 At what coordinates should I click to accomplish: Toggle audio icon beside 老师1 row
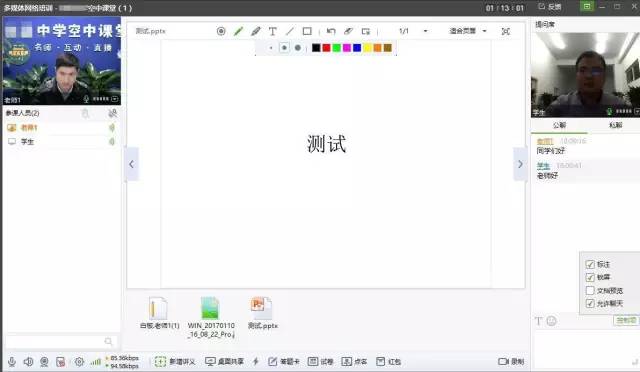pos(111,128)
